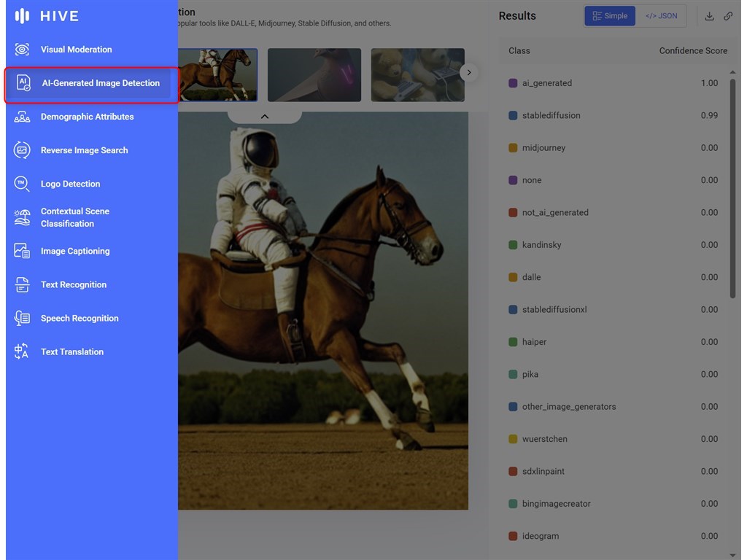
Task: Select the astronaut on horse thumbnail
Action: (x=217, y=75)
